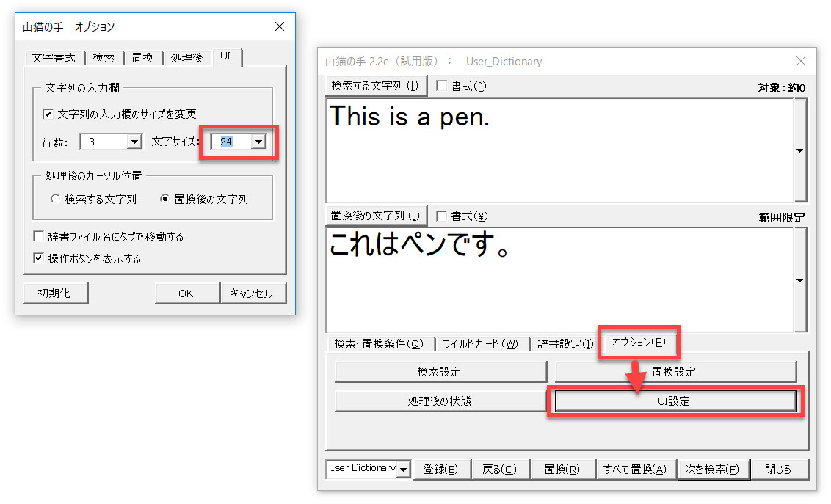Check the 書式(^) checkbox for search

point(441,87)
